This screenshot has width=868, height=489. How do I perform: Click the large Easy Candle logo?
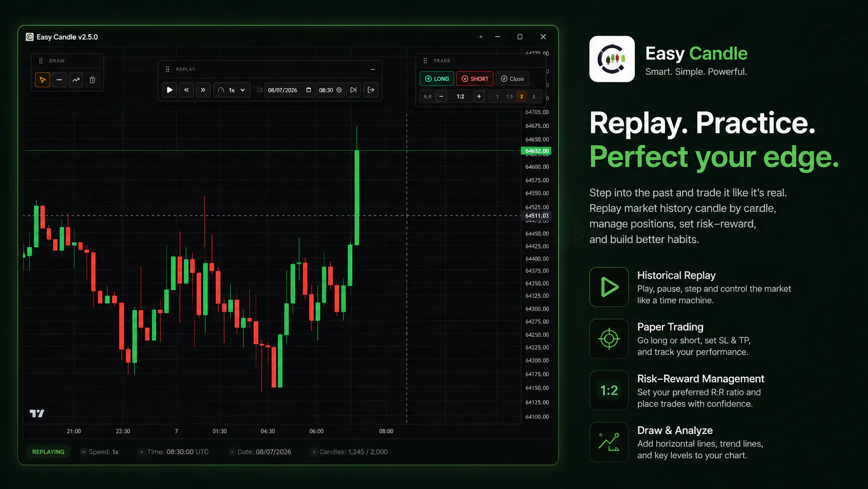pos(612,59)
